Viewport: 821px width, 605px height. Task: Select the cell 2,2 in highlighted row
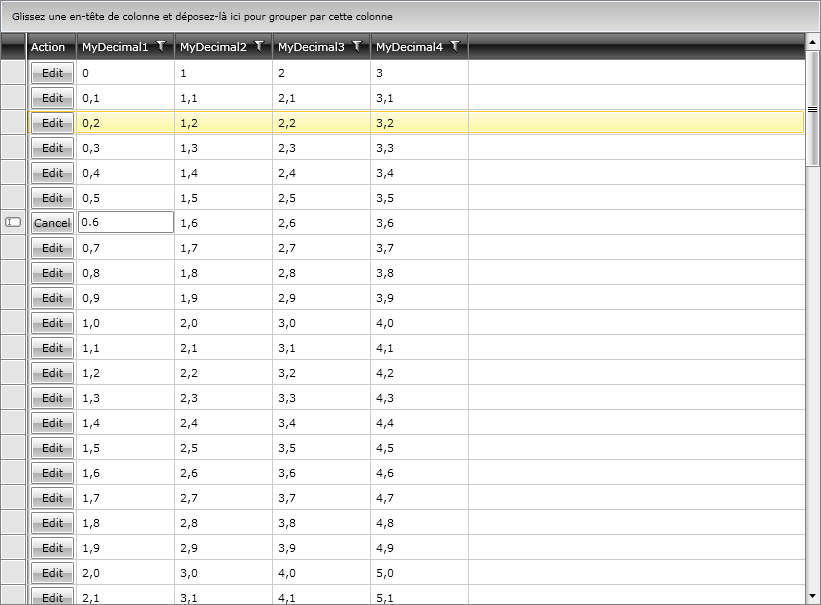(x=321, y=123)
